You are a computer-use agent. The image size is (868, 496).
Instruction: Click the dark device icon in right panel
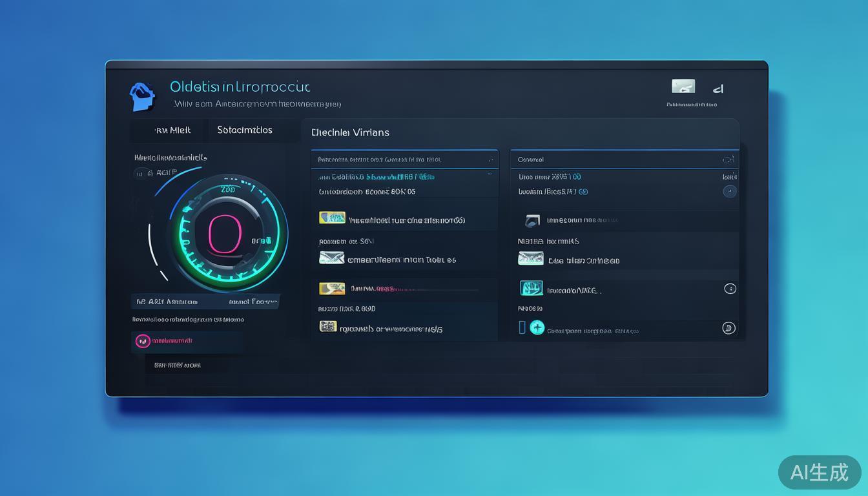tap(532, 221)
